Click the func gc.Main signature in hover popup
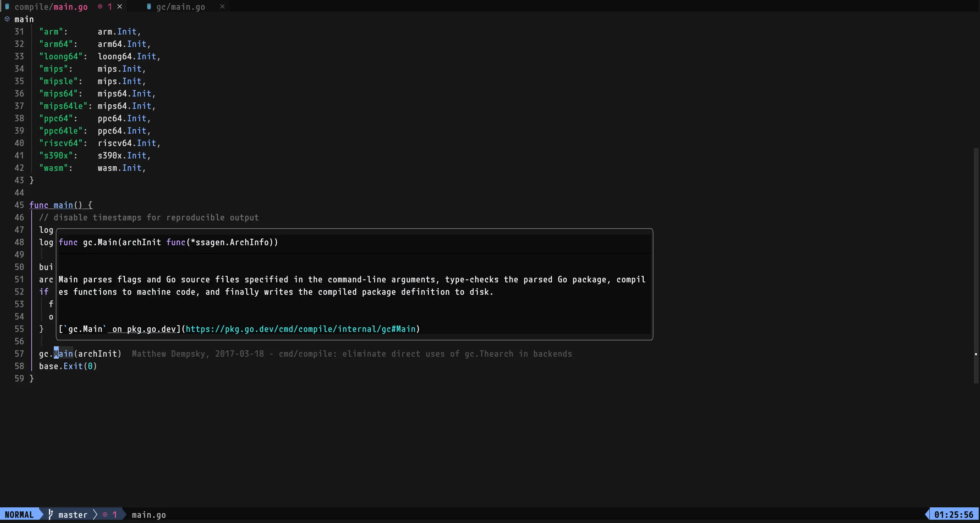Viewport: 980px width, 523px height. click(x=169, y=242)
